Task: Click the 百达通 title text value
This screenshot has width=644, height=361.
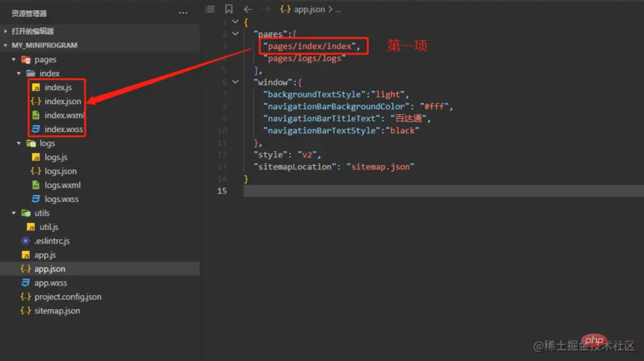Action: click(x=408, y=119)
